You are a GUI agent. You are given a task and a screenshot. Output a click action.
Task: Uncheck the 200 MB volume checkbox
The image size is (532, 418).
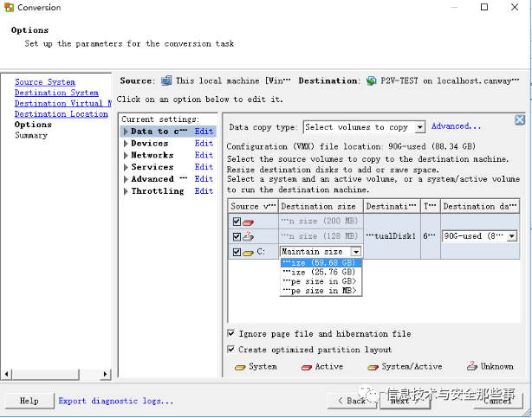(237, 222)
